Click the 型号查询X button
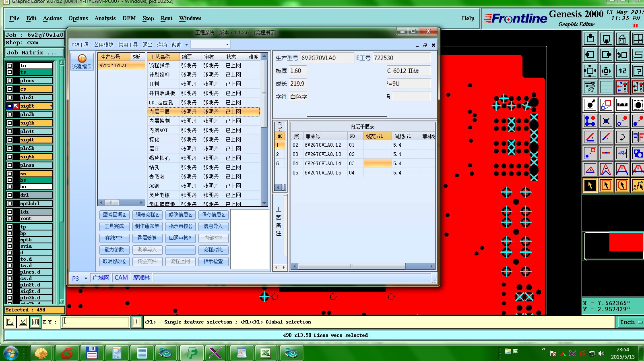This screenshot has width=644, height=361. tap(114, 215)
